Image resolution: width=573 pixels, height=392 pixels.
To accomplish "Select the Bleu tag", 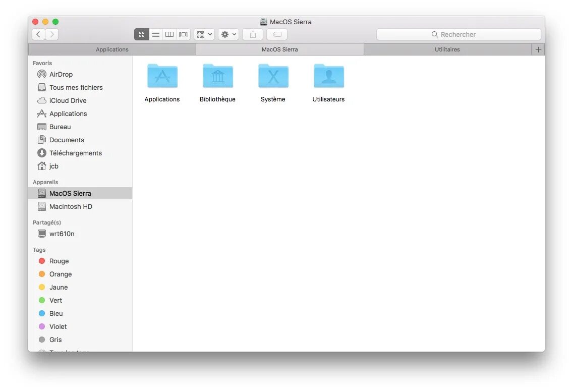I will 80,314.
